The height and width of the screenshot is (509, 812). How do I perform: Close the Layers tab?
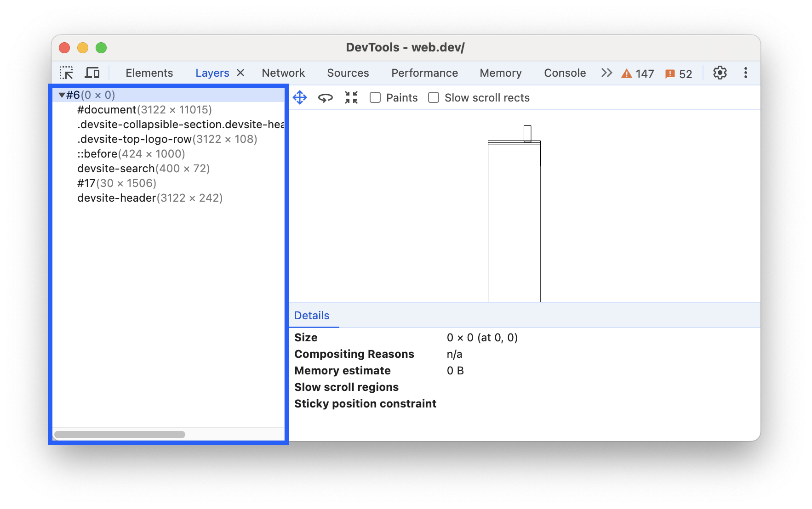click(x=240, y=73)
